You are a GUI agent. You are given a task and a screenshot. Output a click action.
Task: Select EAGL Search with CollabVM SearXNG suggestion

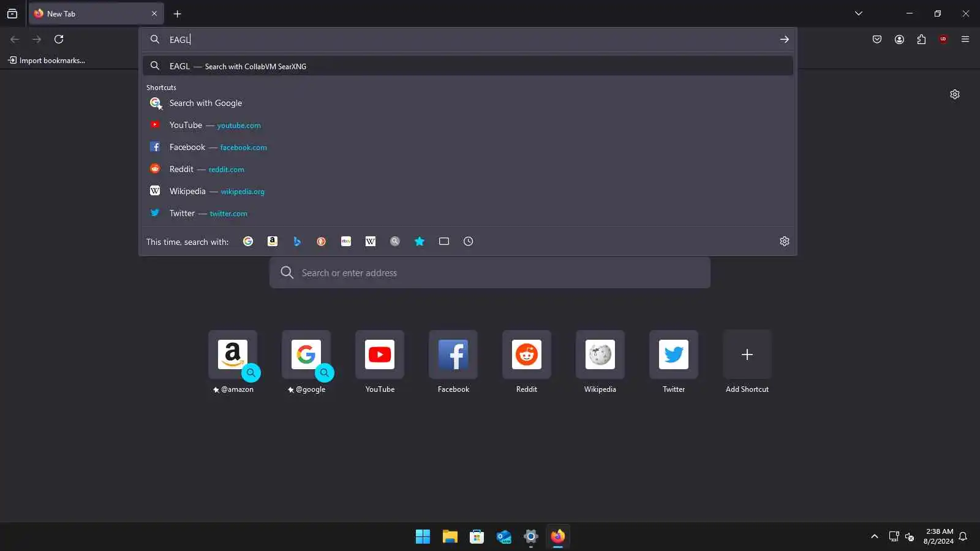(468, 66)
